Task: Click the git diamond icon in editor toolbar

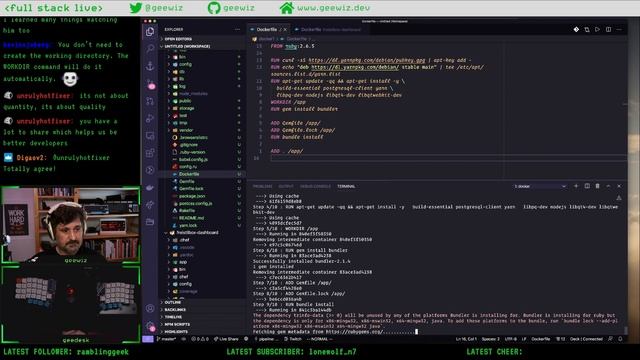Action: 576,29
